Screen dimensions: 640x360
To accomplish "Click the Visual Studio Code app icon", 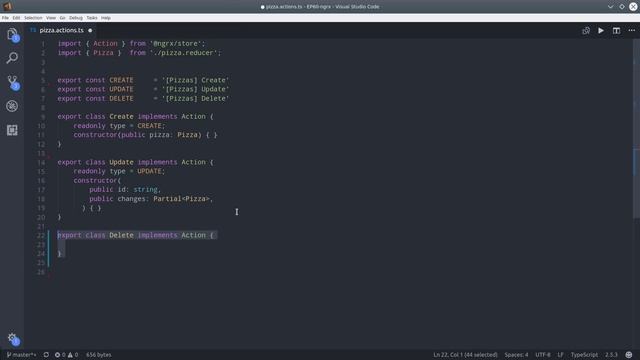I will [x=7, y=6].
